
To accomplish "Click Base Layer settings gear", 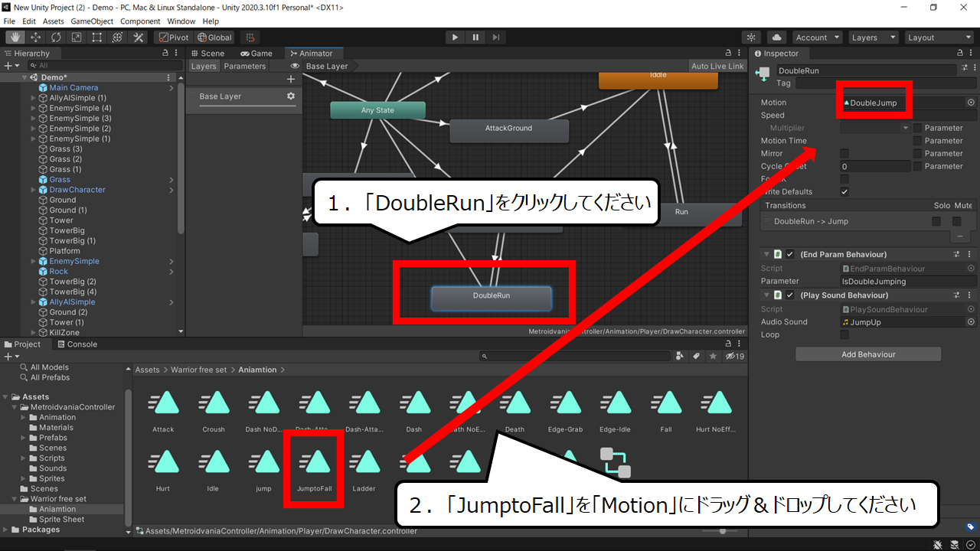I will point(290,96).
